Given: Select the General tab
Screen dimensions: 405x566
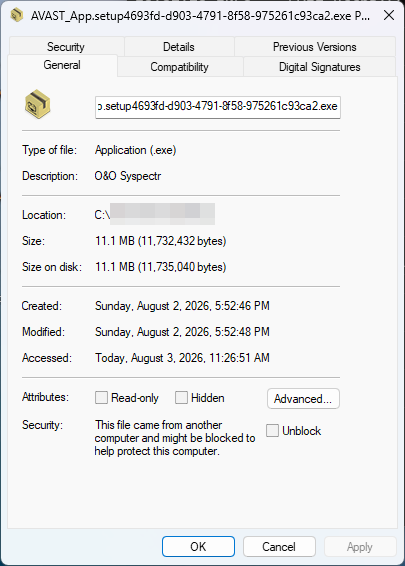Looking at the screenshot, I should coord(62,65).
